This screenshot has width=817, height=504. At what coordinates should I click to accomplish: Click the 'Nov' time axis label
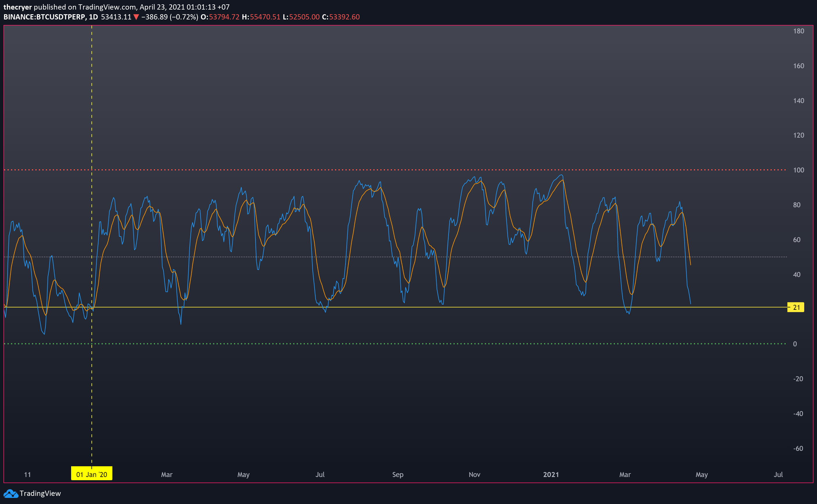tap(474, 474)
